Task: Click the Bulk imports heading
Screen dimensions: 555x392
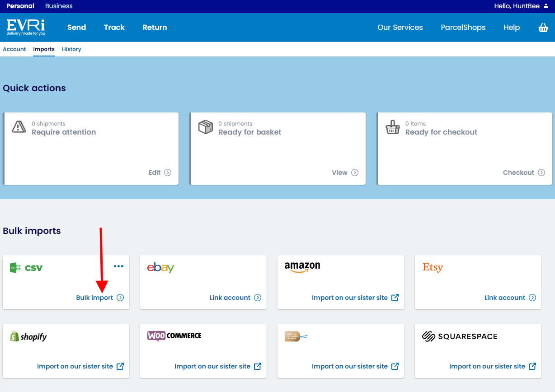Action: point(32,231)
